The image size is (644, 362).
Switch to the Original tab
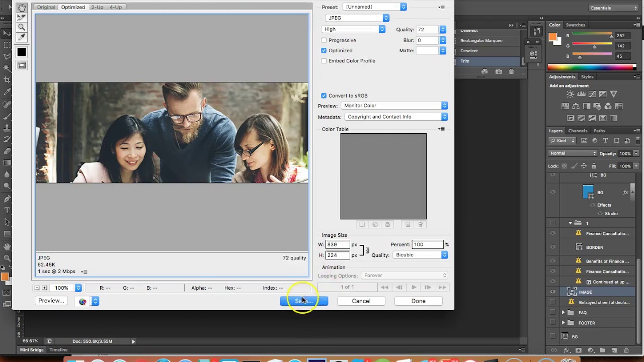(46, 7)
